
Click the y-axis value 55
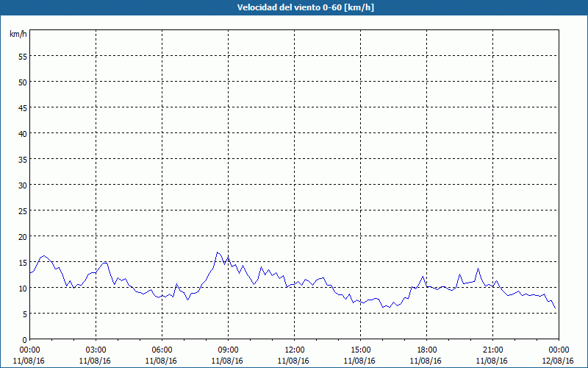click(23, 57)
